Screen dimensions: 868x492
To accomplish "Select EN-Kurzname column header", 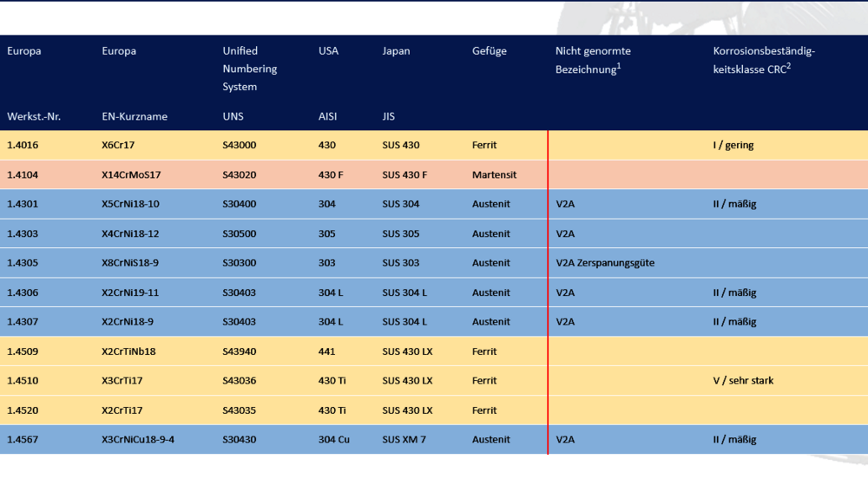I will 135,117.
